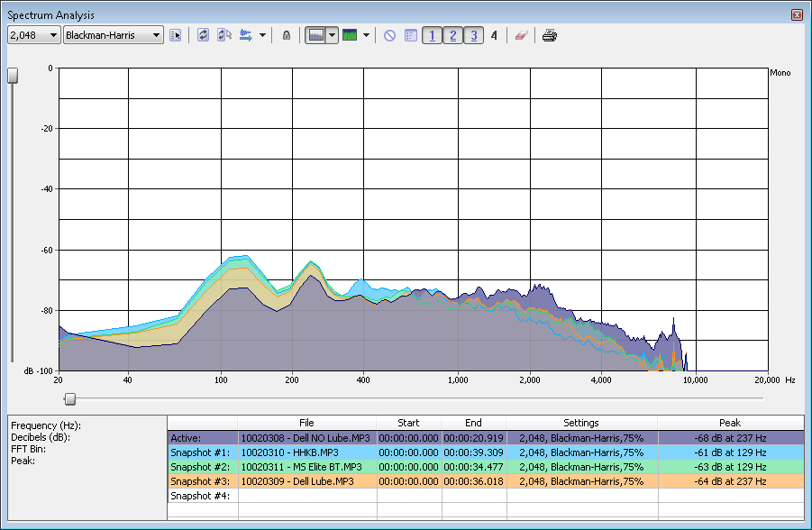Click the hide snapshots circle-slash icon
Viewport: 812px width, 530px height.
pos(389,35)
